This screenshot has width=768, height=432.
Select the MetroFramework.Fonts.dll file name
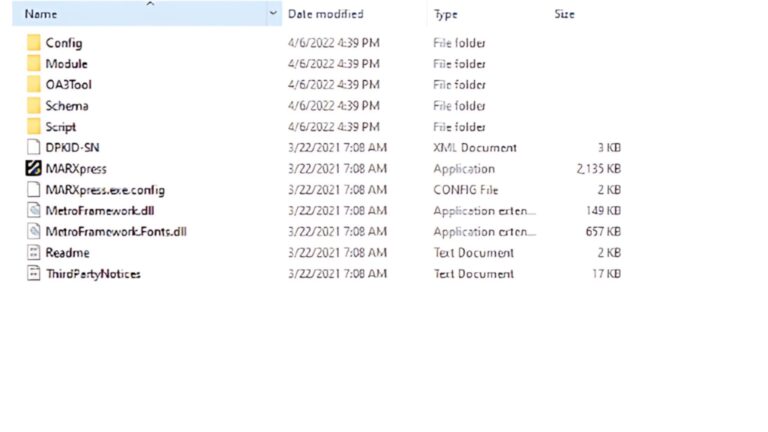[x=116, y=232]
